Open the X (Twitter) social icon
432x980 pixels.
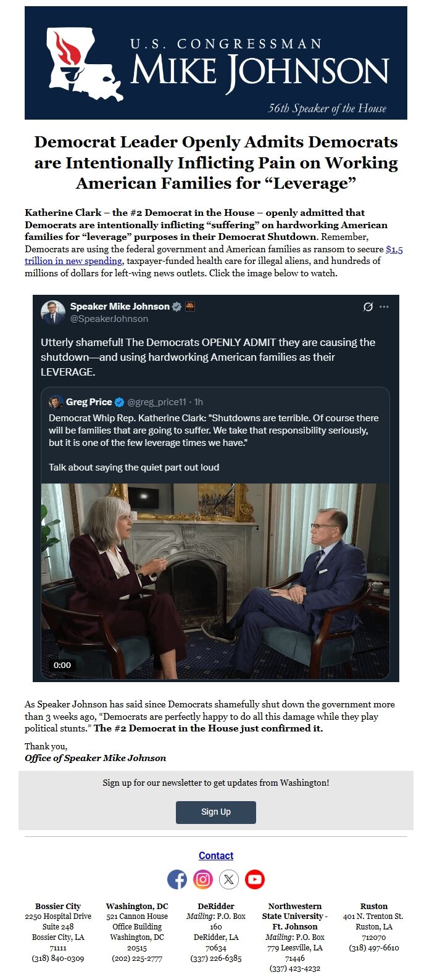click(x=229, y=879)
